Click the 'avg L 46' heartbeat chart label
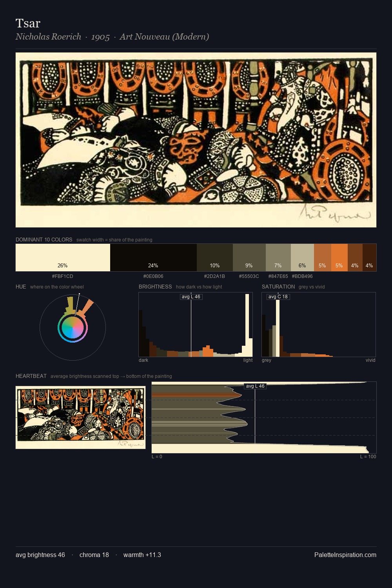The width and height of the screenshot is (392, 588). pyautogui.click(x=255, y=386)
